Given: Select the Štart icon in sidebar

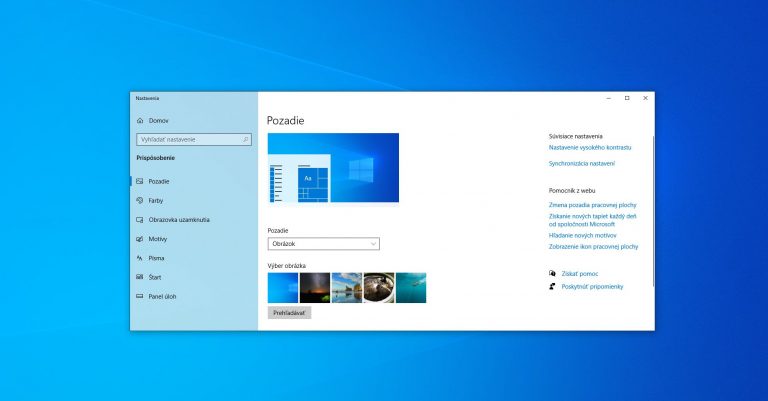Looking at the screenshot, I should pyautogui.click(x=139, y=277).
